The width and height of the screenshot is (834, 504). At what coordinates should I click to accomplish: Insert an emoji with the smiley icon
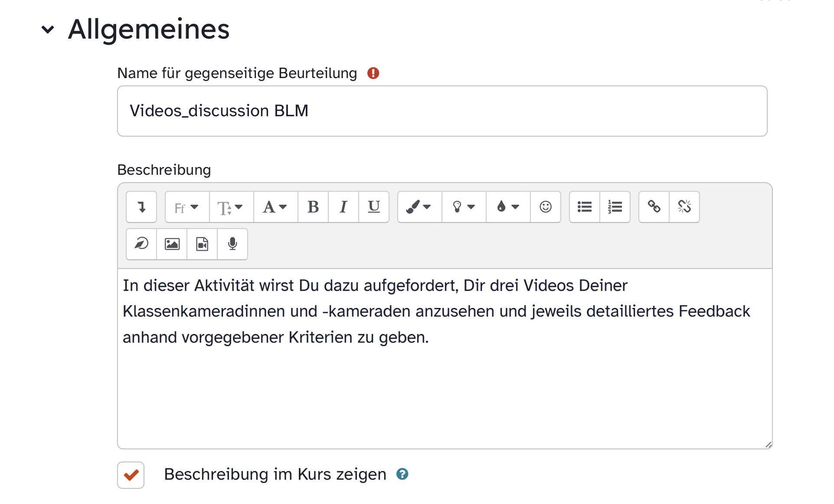pyautogui.click(x=545, y=207)
